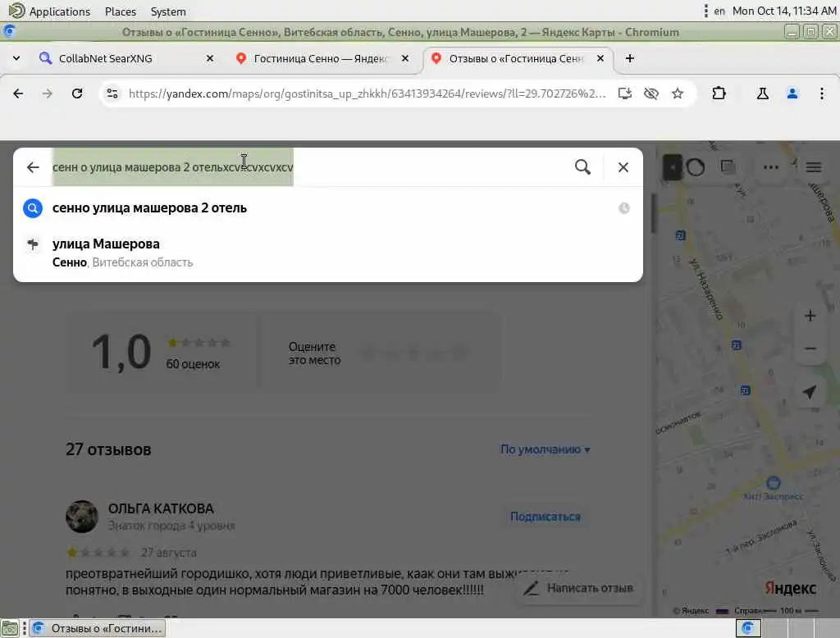840x638 pixels.
Task: Open site information icon in address bar
Action: (112, 93)
